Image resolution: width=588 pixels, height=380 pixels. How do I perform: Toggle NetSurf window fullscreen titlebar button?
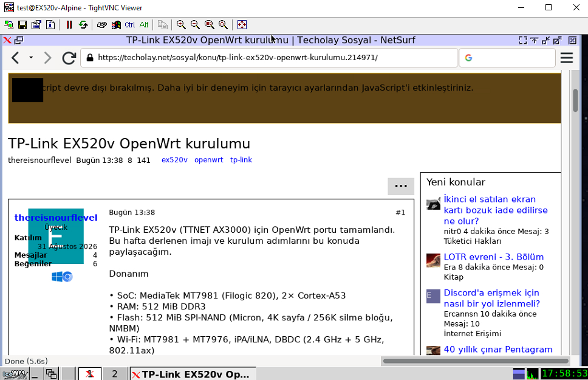point(523,40)
